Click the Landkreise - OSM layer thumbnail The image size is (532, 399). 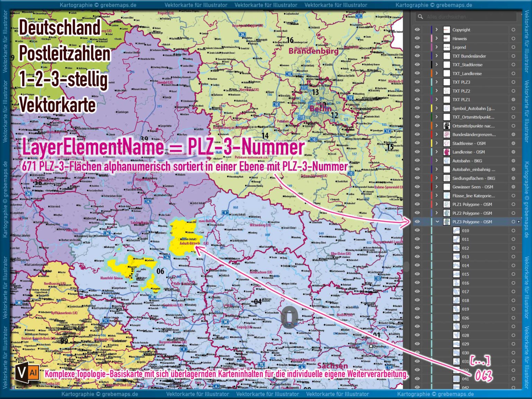click(447, 152)
